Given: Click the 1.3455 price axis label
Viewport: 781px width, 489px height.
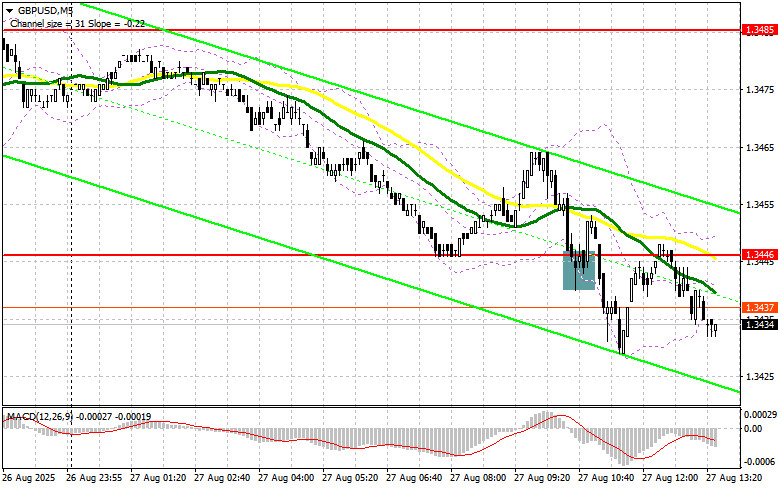Looking at the screenshot, I should (761, 205).
